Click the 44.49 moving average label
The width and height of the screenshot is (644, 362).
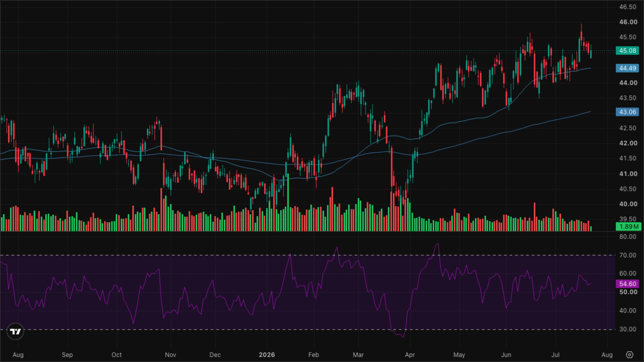[627, 68]
